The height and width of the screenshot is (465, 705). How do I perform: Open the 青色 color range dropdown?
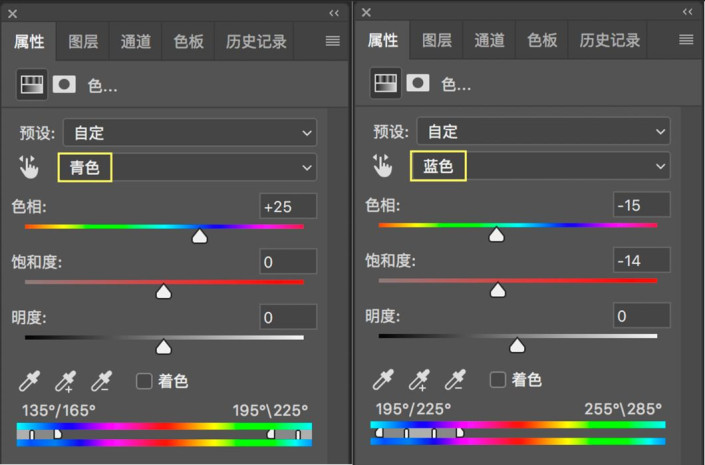pos(187,167)
